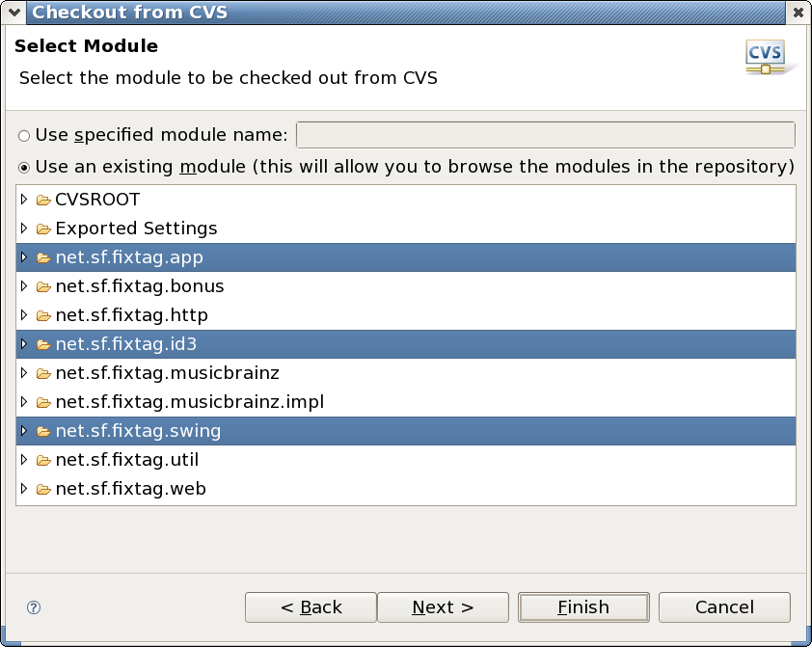812x647 pixels.
Task: Click the Finish button
Action: pos(583,607)
